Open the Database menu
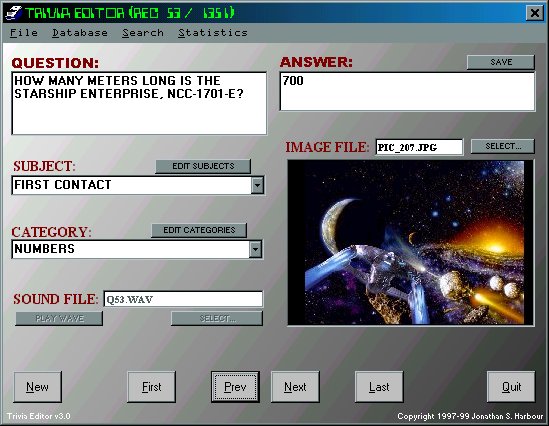The height and width of the screenshot is (426, 549). click(x=80, y=33)
